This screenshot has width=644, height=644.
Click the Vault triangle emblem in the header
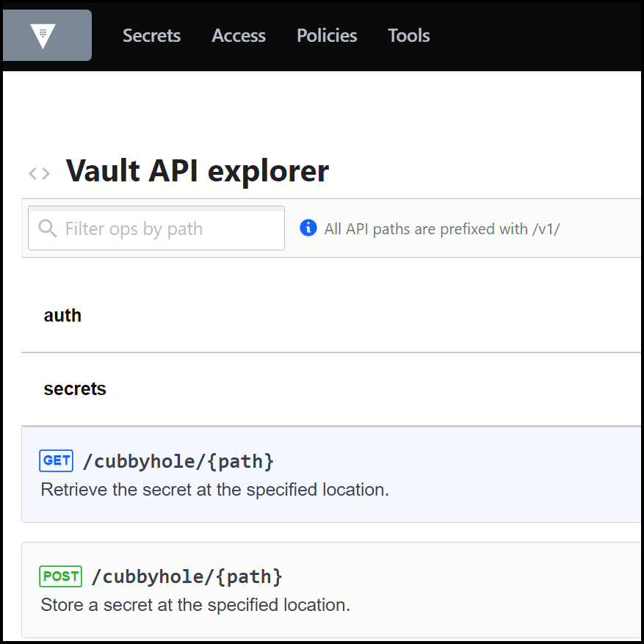click(x=46, y=35)
